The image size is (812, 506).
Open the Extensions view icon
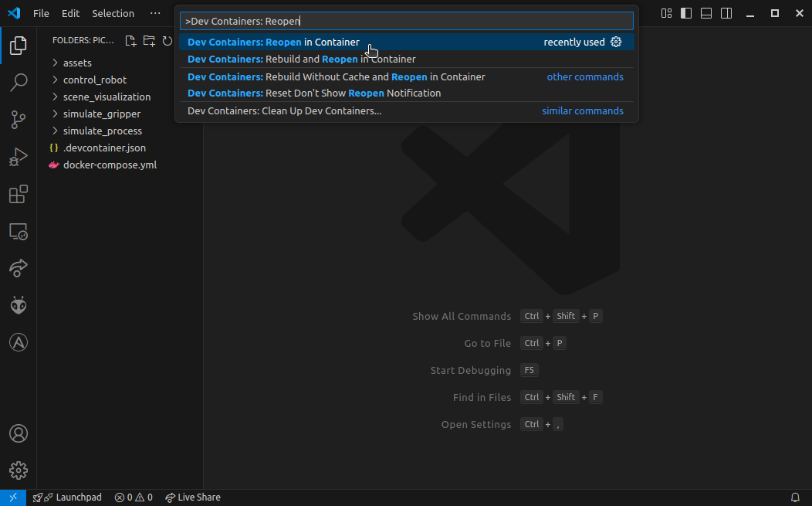point(18,195)
